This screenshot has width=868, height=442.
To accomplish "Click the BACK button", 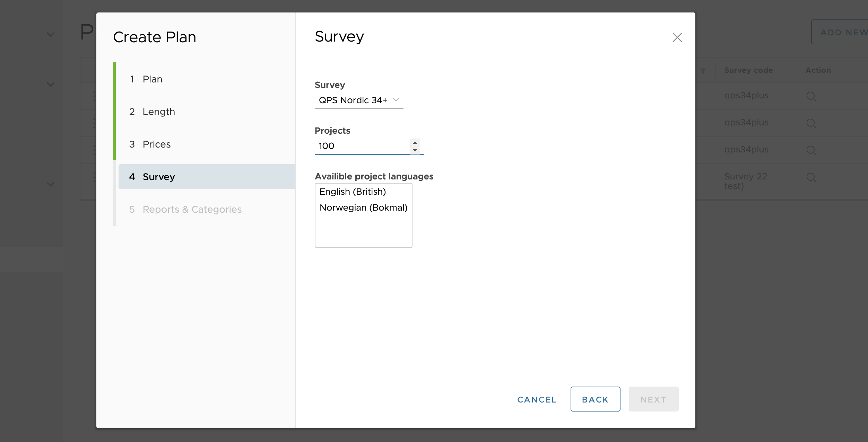I will (x=595, y=399).
